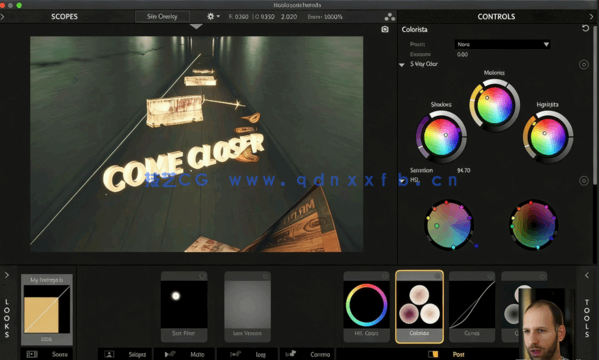The width and height of the screenshot is (599, 360).
Task: Click the three-circle color icon above preview
Action: tap(389, 17)
